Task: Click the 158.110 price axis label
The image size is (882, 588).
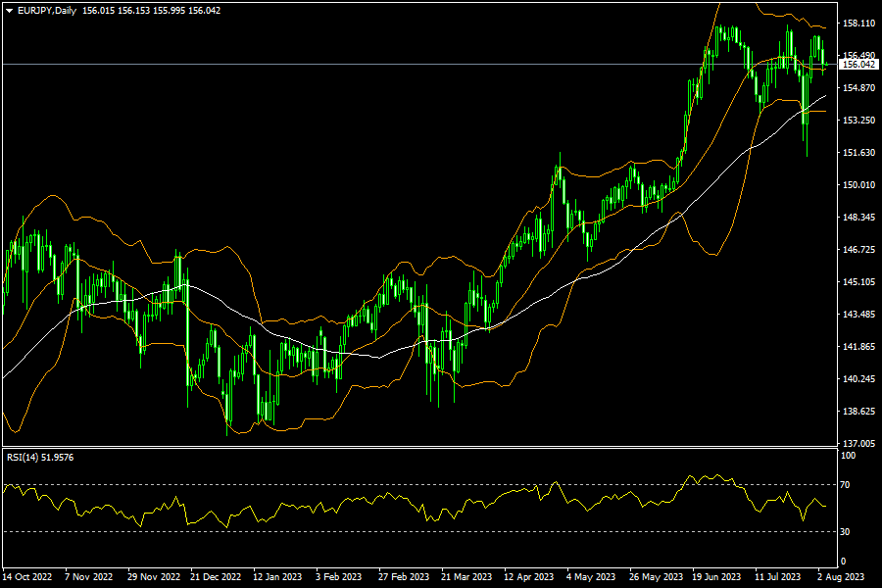Action: pos(858,24)
